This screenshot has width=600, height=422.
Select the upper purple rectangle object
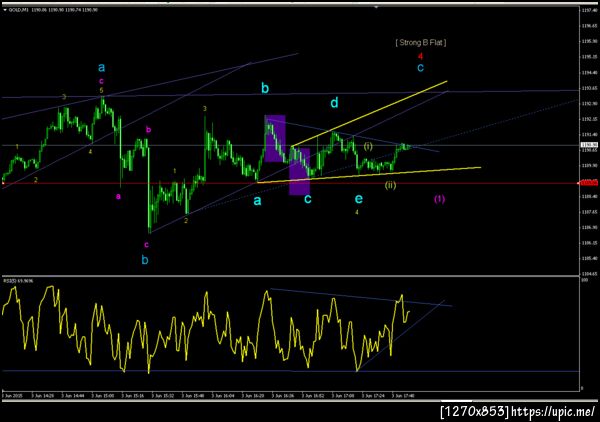275,138
